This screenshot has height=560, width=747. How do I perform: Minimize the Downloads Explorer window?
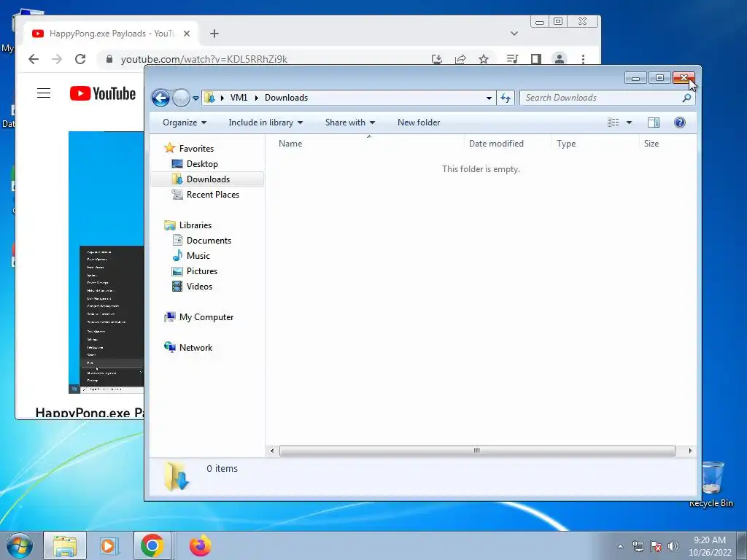(x=635, y=77)
